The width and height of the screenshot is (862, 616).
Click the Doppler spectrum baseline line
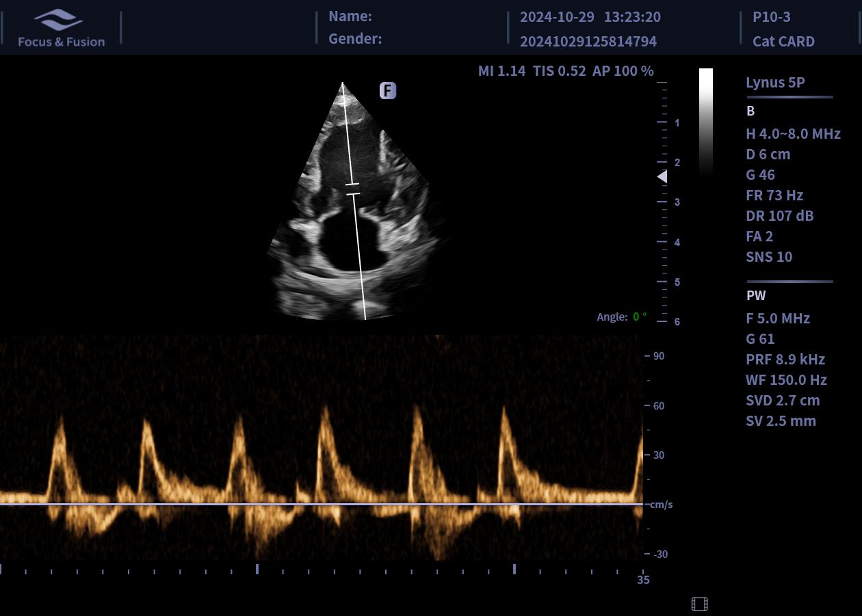click(x=322, y=504)
